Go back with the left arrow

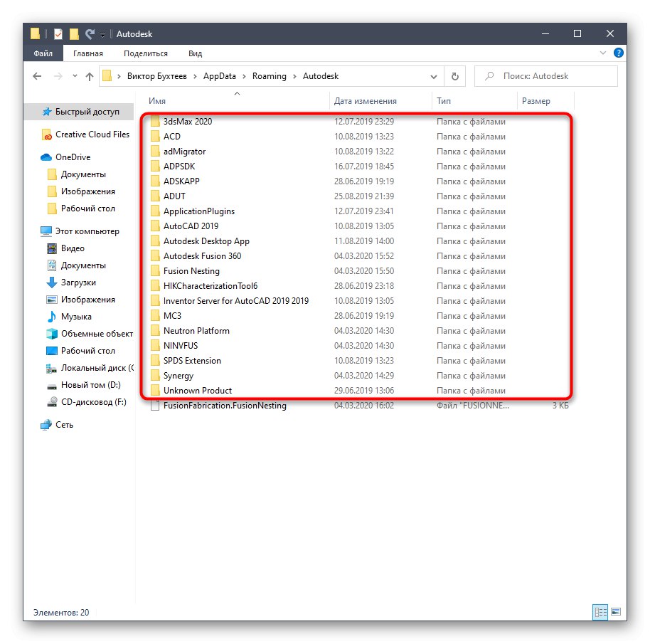point(37,76)
